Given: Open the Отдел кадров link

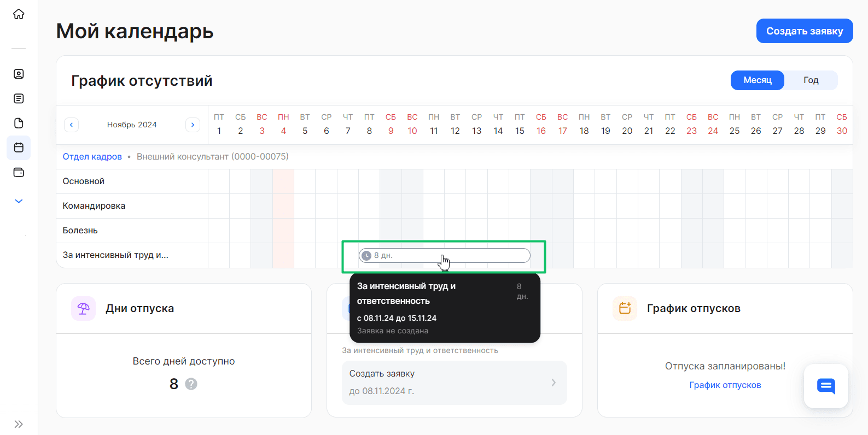Looking at the screenshot, I should (x=92, y=156).
